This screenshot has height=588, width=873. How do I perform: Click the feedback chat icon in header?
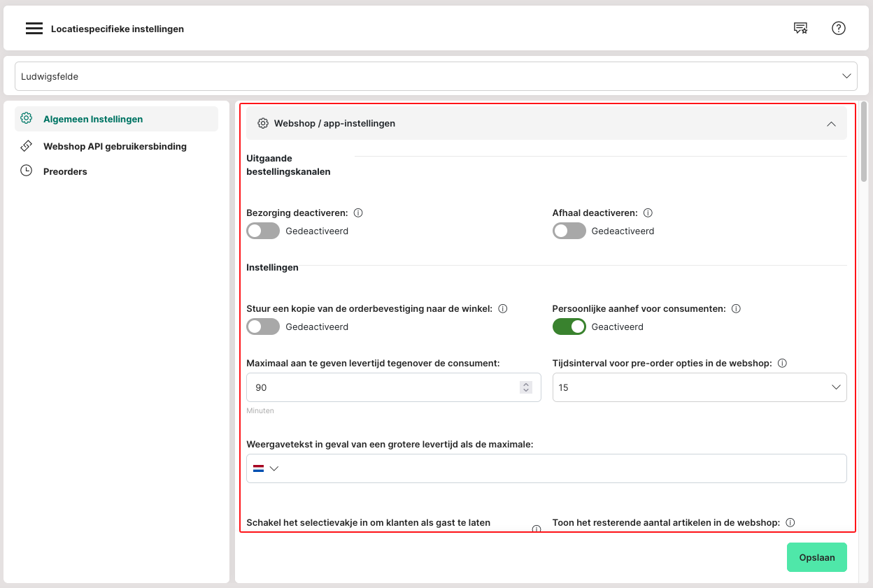[x=800, y=28]
